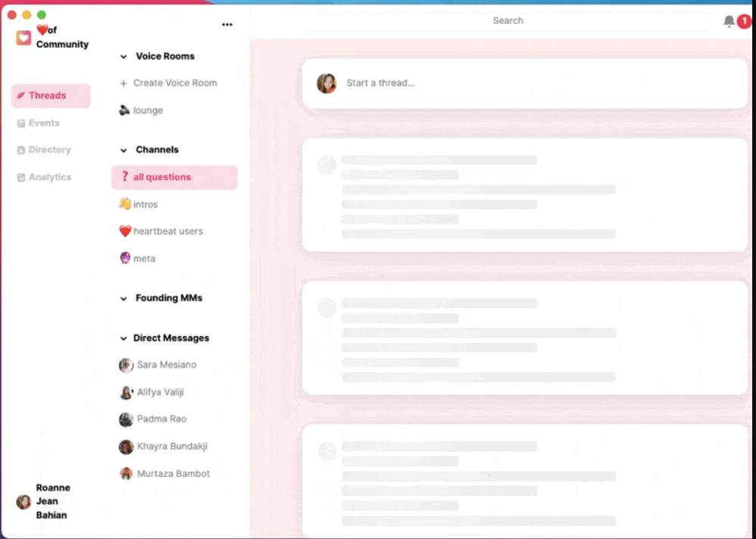Screen dimensions: 756x539
Task: Click the Analytics chart icon
Action: (20, 178)
